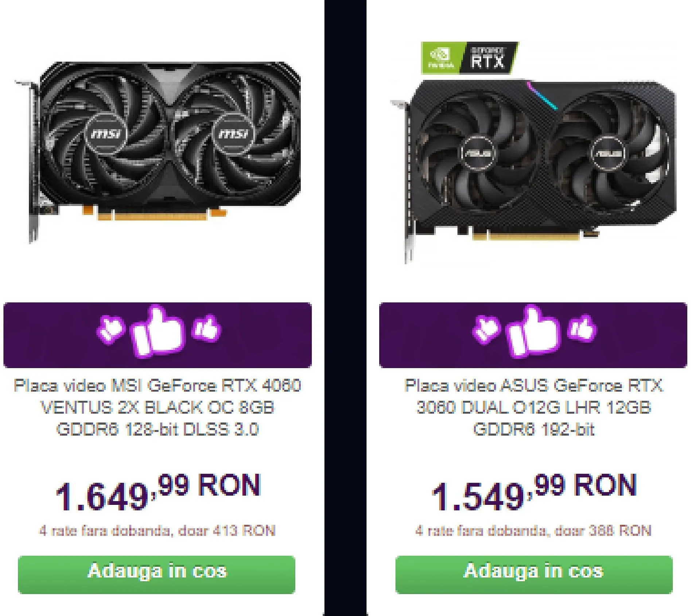Viewport: 700px width, 616px height.
Task: Open the ASUS GeForce RTX 3060 DUAL title link
Action: point(533,408)
